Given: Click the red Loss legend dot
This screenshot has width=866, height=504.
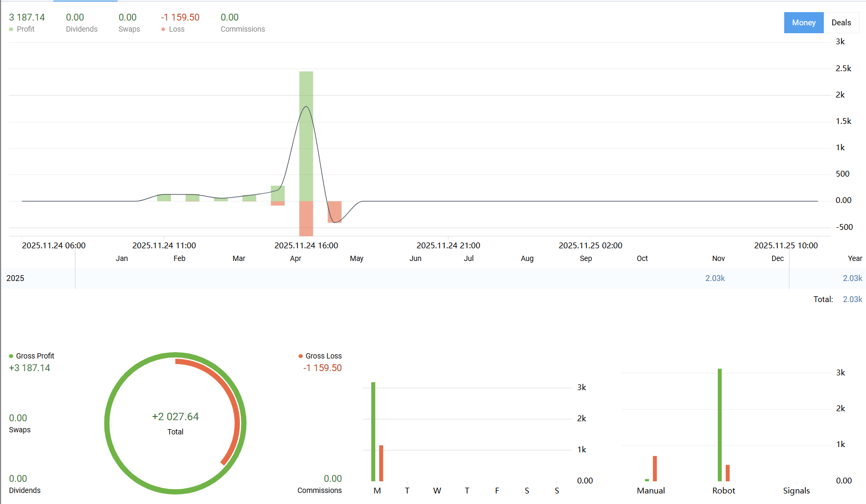Looking at the screenshot, I should coord(163,30).
